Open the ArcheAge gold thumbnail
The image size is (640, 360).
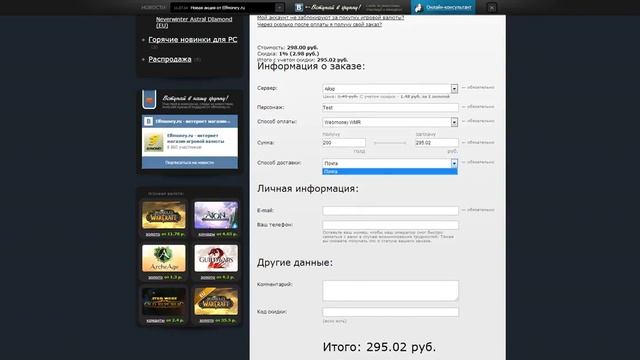coord(164,258)
